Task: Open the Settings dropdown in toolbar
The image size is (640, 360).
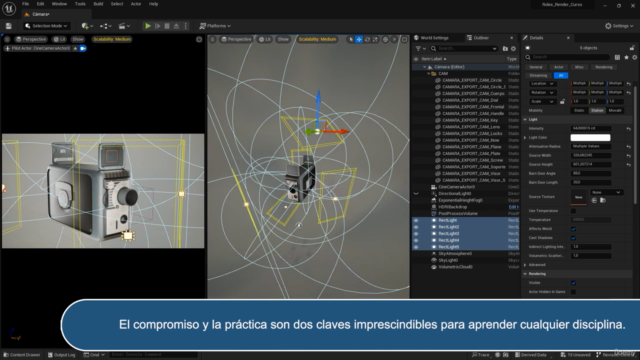Action: [x=619, y=26]
